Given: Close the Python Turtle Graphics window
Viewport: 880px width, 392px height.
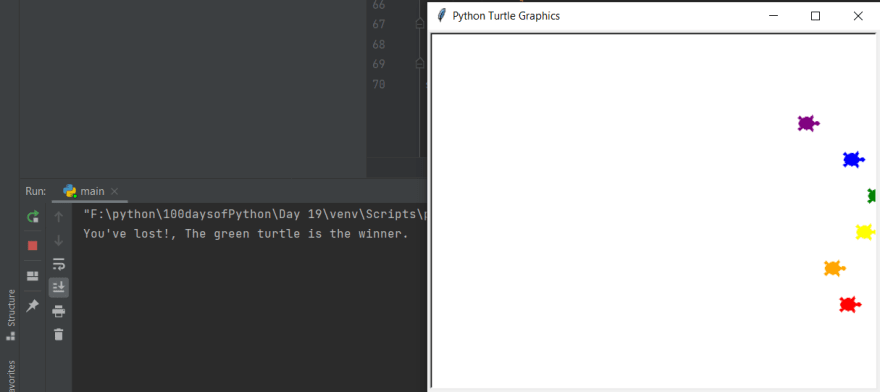Looking at the screenshot, I should tap(858, 16).
